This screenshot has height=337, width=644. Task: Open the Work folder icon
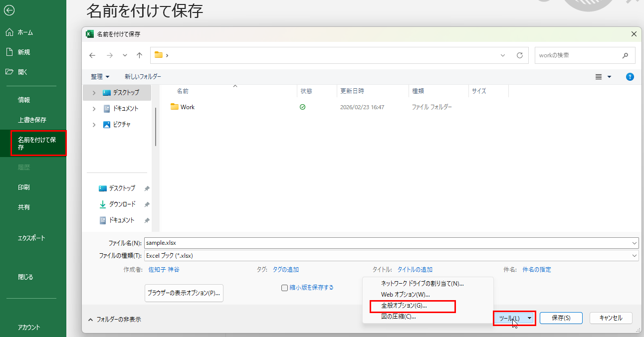[x=175, y=107]
